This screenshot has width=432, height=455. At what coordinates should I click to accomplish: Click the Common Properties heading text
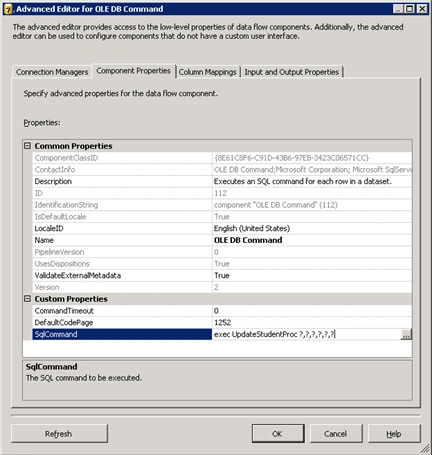pos(73,146)
